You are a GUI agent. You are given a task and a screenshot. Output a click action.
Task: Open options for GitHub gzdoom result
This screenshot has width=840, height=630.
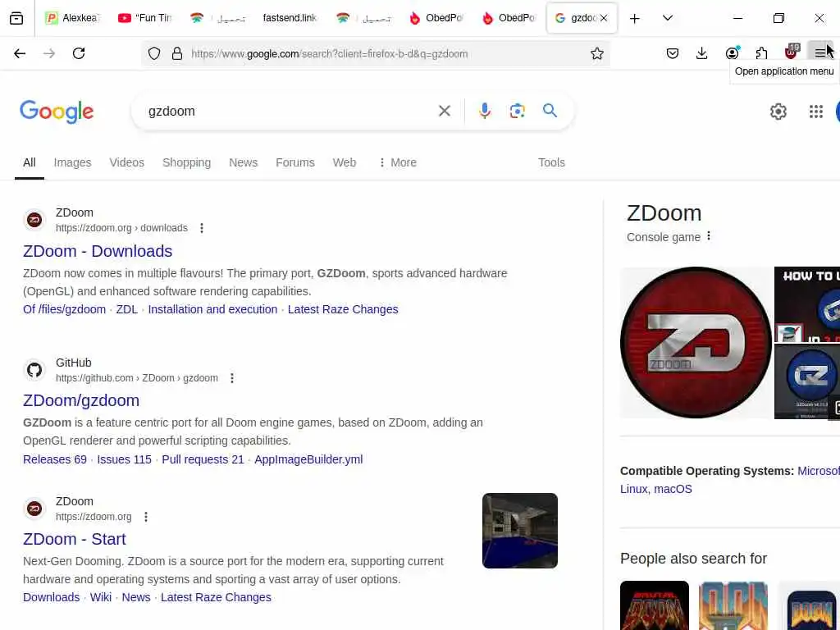click(232, 378)
